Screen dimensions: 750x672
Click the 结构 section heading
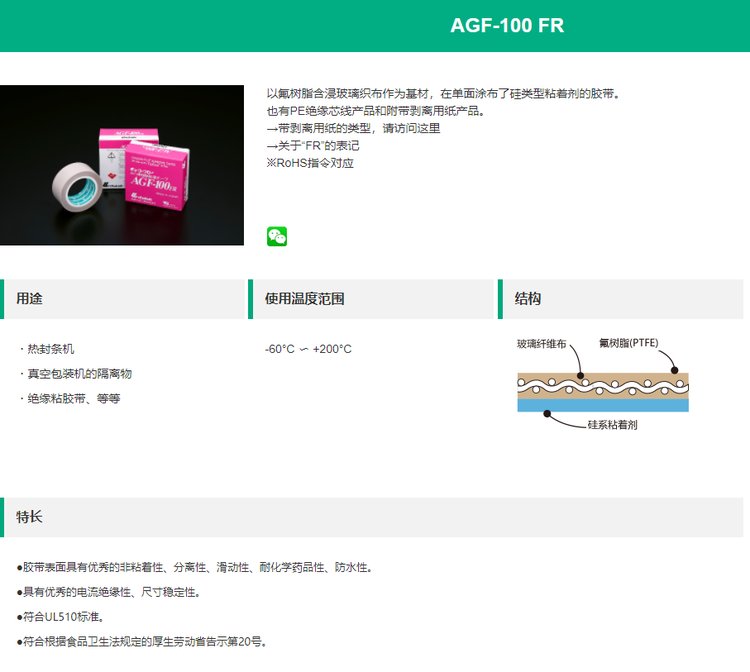pyautogui.click(x=528, y=299)
